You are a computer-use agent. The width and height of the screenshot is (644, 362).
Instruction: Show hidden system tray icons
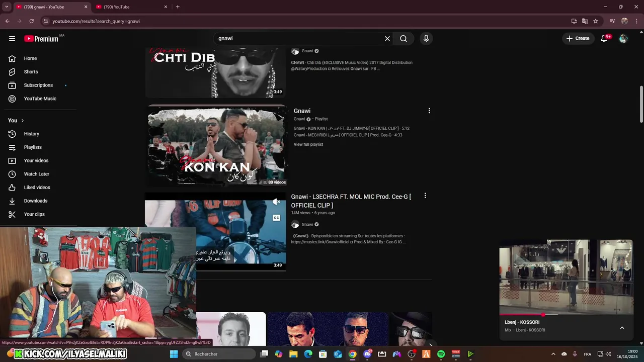tap(553, 354)
